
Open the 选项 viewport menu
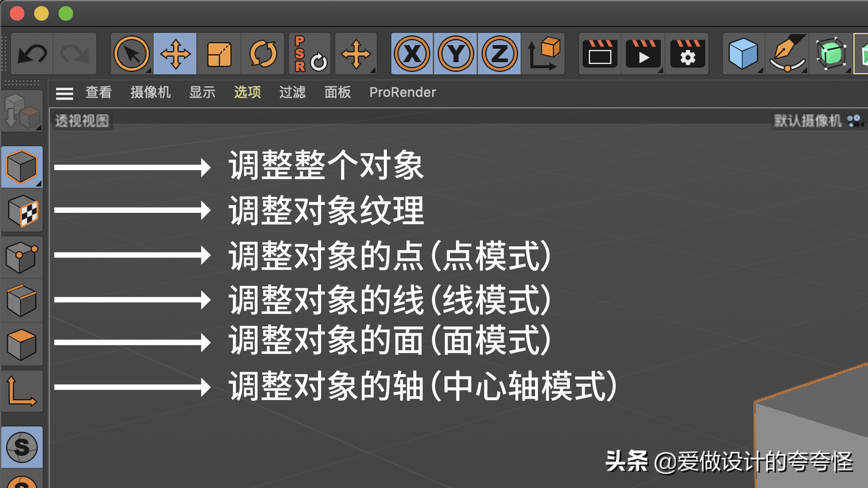pyautogui.click(x=247, y=92)
